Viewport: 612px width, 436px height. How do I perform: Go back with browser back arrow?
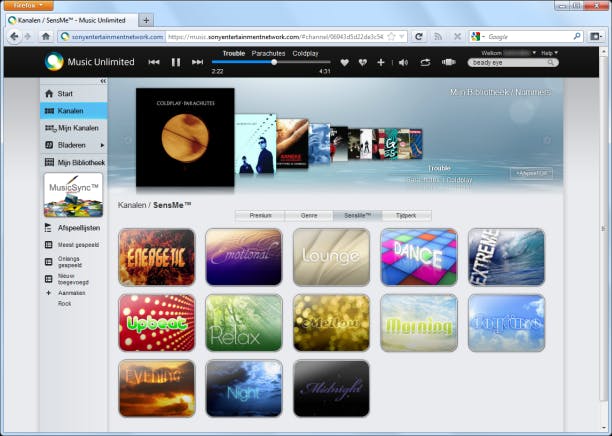14,37
